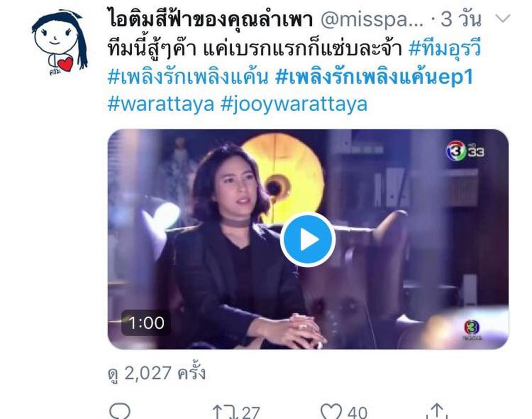The height and width of the screenshot is (419, 532).
Task: Click the channel 3 logo on video
Action: [x=464, y=150]
